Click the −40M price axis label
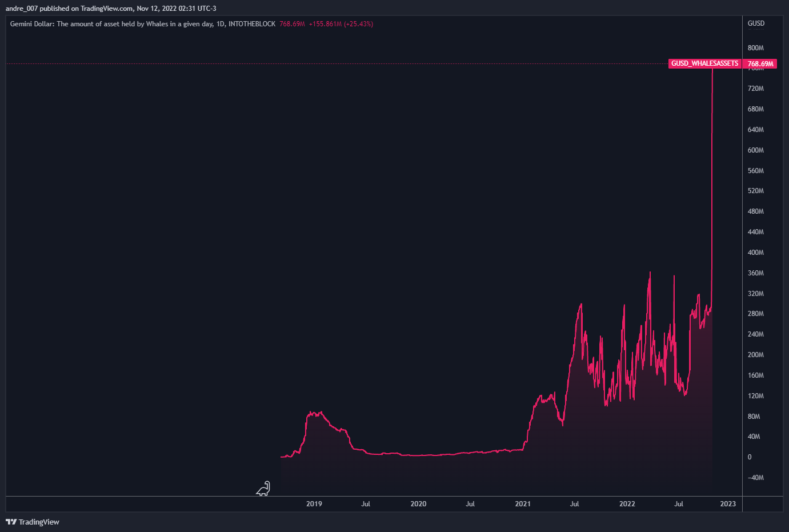Screen dimensions: 789x532 coord(755,478)
